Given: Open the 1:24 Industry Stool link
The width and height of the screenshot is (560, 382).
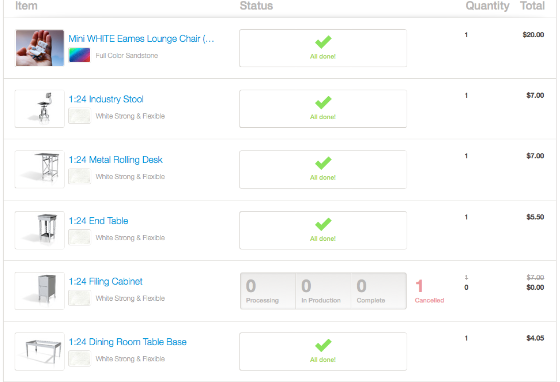Looking at the screenshot, I should pyautogui.click(x=106, y=99).
